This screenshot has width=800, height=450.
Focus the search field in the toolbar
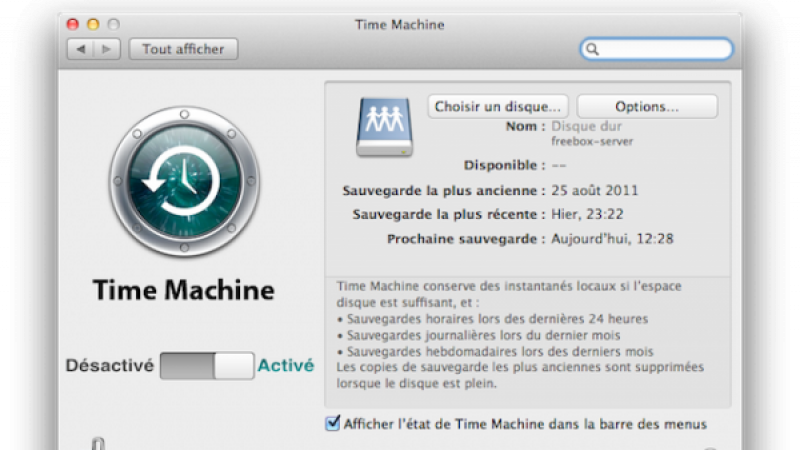pyautogui.click(x=657, y=49)
